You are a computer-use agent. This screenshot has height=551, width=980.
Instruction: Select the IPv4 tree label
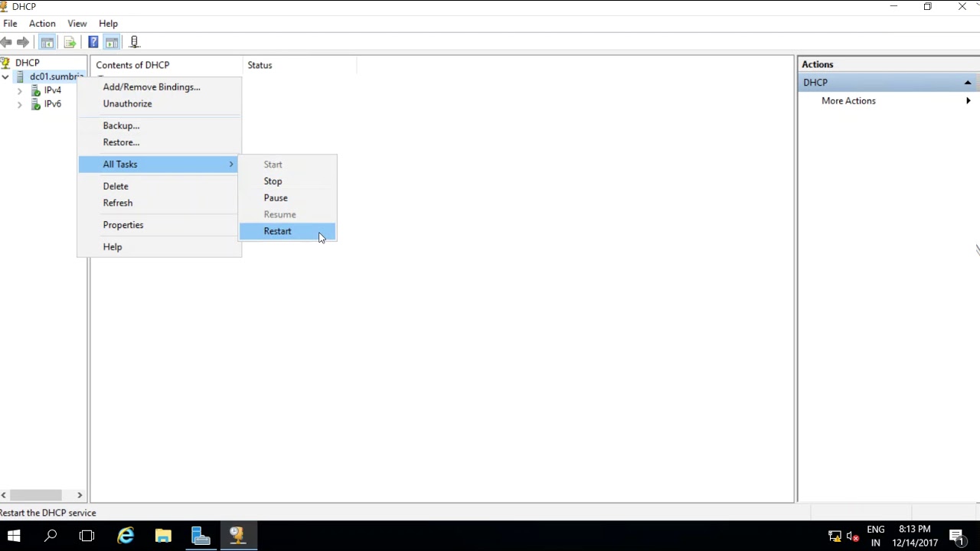click(52, 90)
